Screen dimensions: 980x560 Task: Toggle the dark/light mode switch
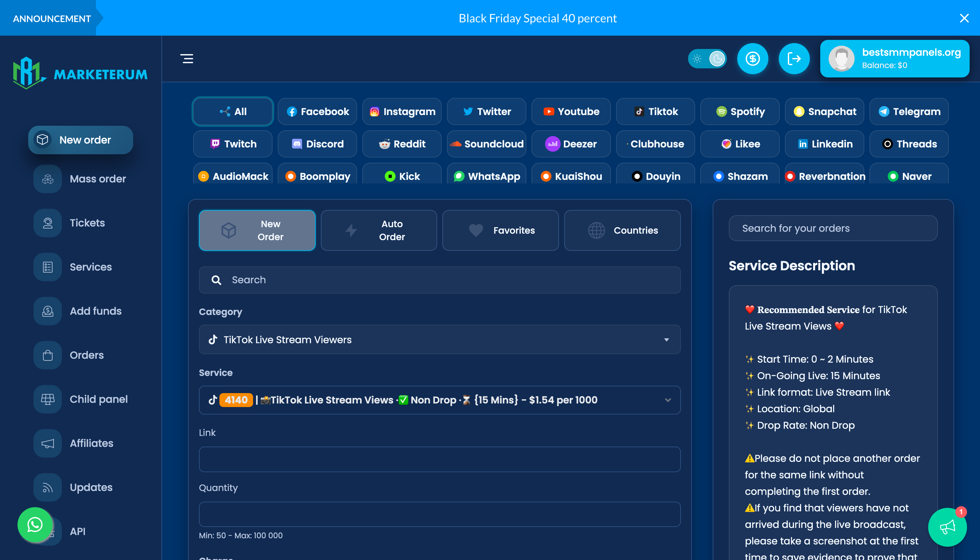[707, 58]
